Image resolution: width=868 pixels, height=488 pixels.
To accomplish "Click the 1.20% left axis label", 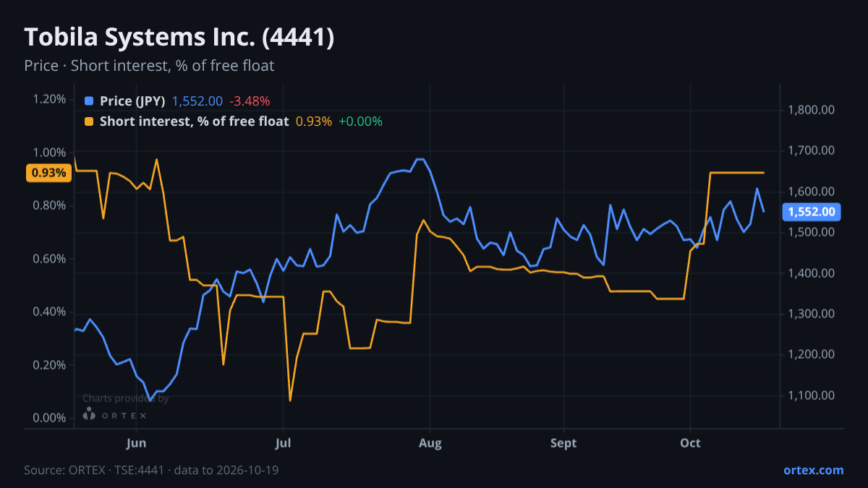I will [50, 99].
